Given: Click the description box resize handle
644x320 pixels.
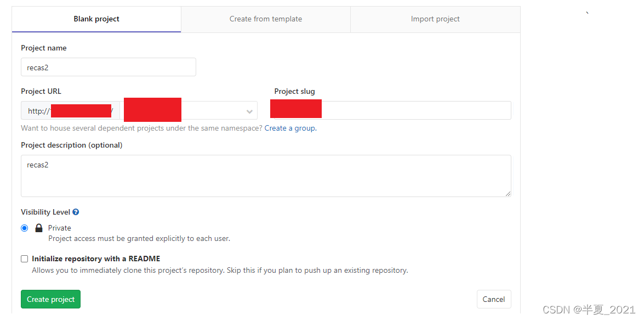Looking at the screenshot, I should click(508, 193).
